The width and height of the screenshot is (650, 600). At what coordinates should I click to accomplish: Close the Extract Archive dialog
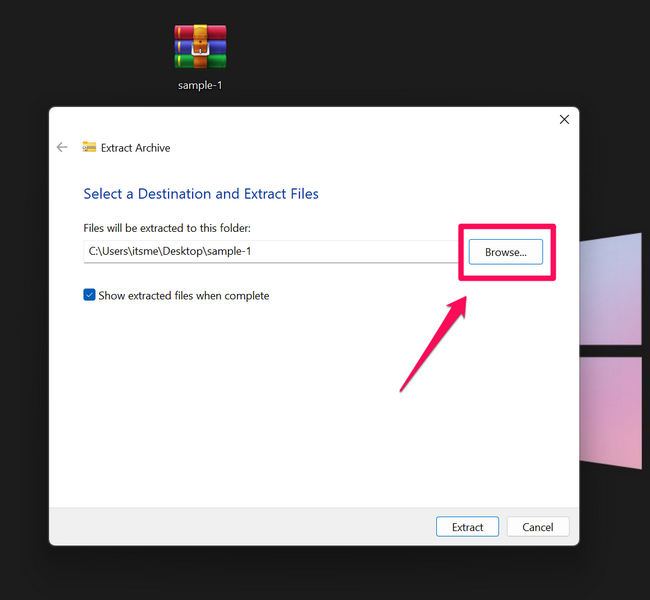[564, 119]
